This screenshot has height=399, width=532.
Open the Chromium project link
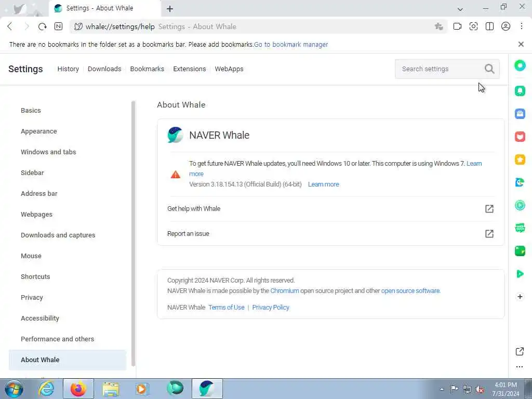coord(285,291)
